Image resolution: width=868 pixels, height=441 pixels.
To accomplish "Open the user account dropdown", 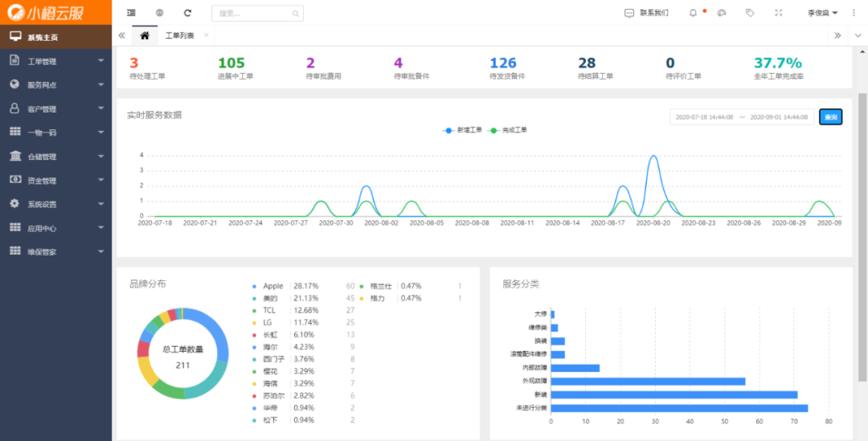I will (x=823, y=13).
